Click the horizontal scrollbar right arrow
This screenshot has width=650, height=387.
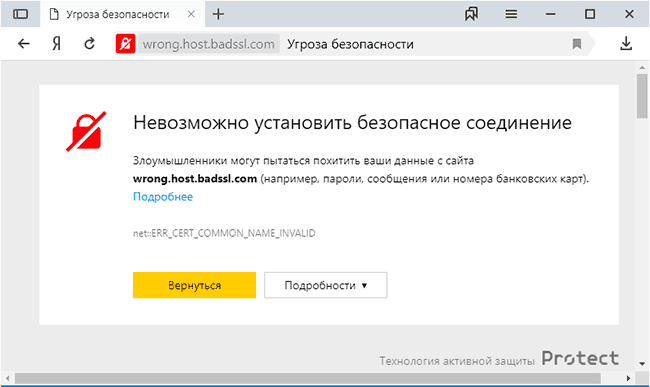(628, 378)
